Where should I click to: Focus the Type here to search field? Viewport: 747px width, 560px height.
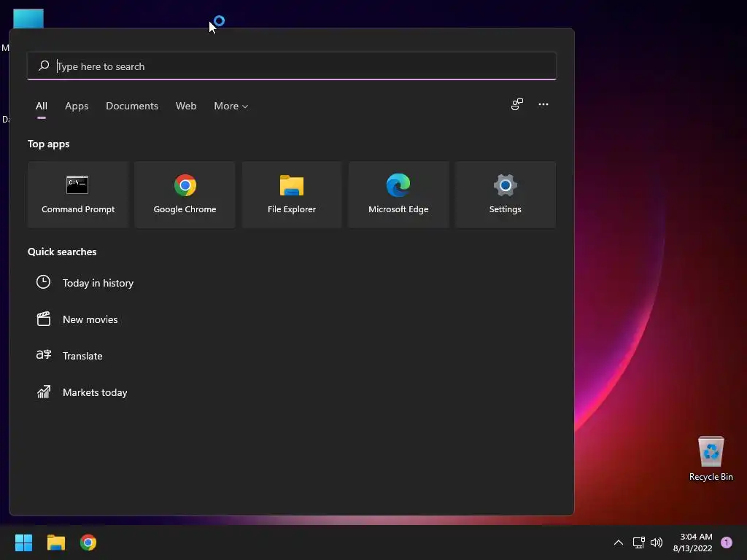click(292, 66)
